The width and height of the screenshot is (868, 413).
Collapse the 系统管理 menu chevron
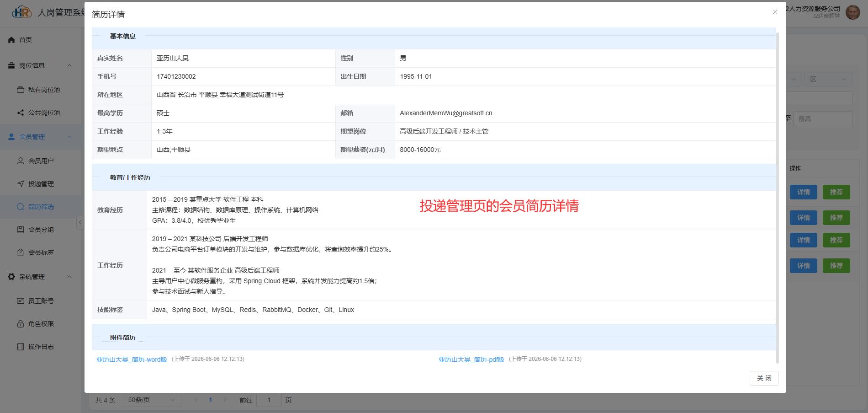(x=69, y=277)
